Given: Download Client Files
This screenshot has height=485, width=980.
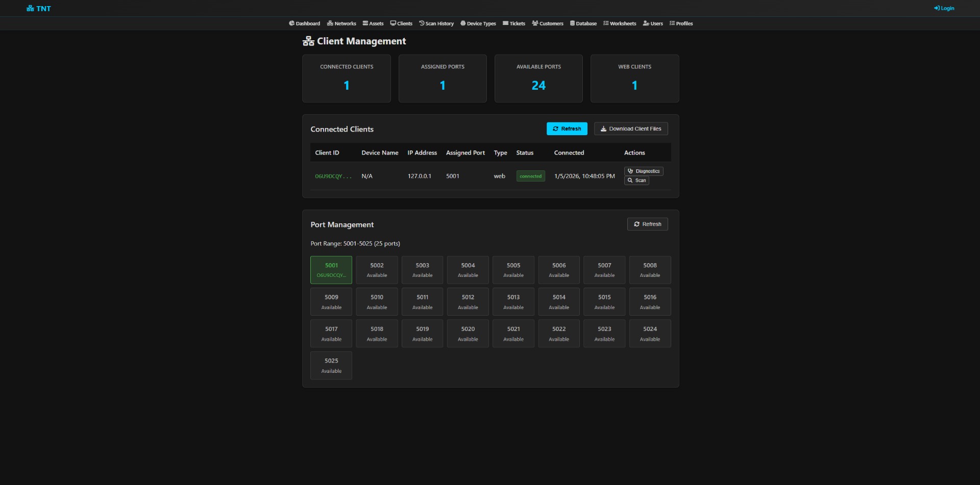Looking at the screenshot, I should pyautogui.click(x=630, y=129).
